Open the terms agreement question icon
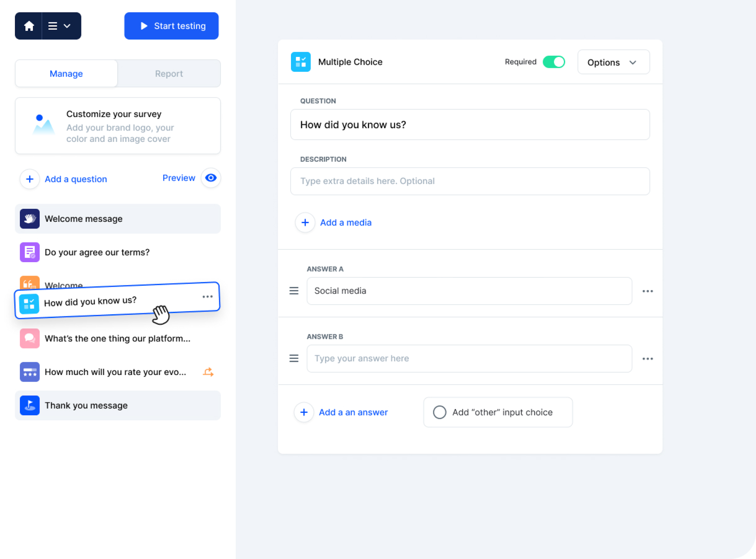The image size is (756, 559). (x=30, y=252)
